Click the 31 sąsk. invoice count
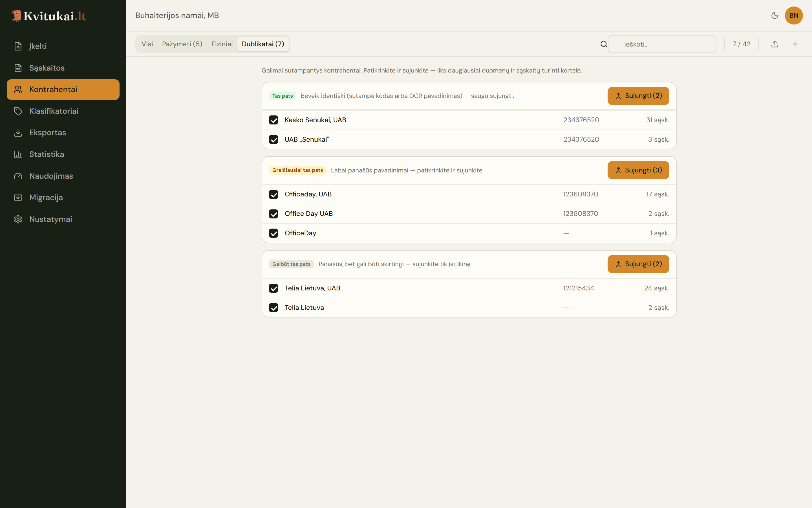The width and height of the screenshot is (812, 508). (x=658, y=120)
